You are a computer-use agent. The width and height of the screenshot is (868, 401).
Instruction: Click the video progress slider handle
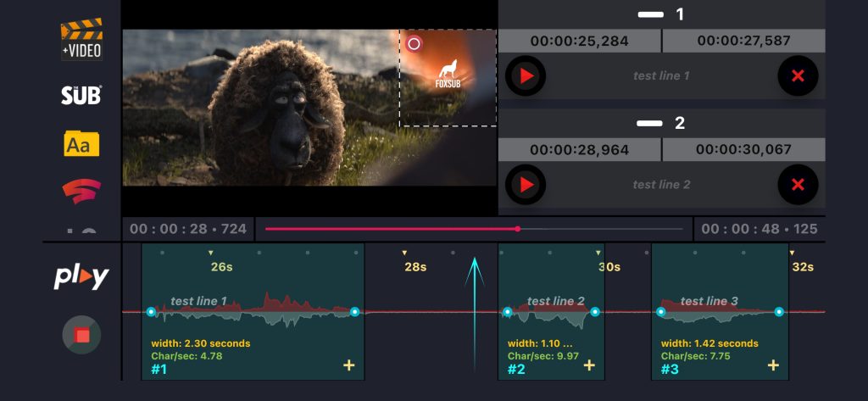518,229
